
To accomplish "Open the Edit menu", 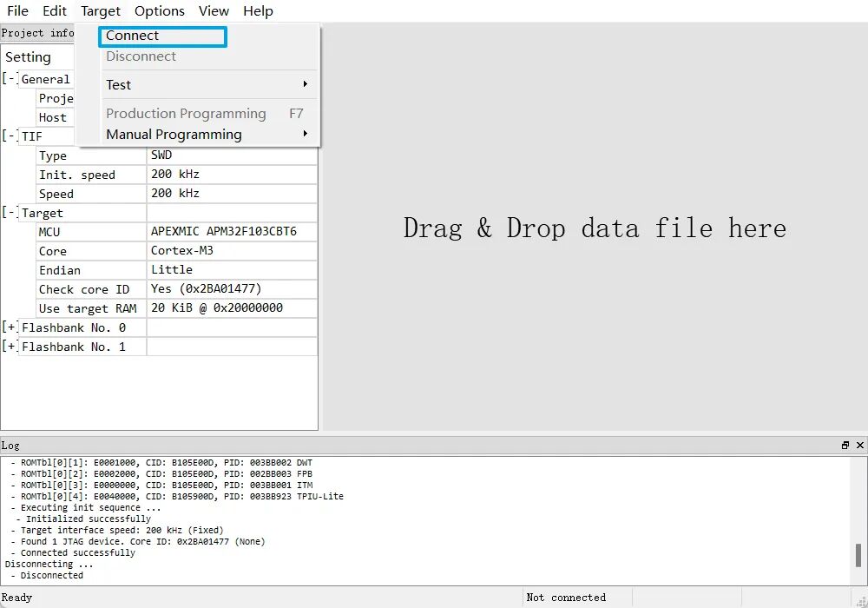I will [55, 11].
